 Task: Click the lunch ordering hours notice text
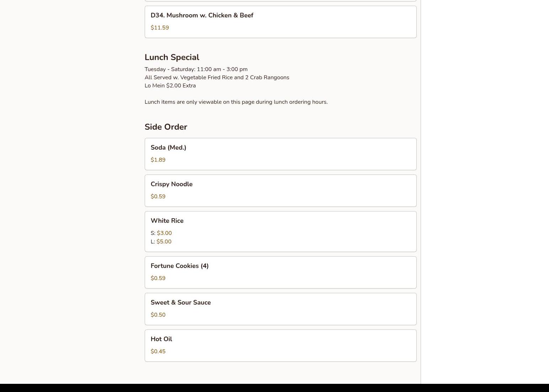[x=236, y=102]
